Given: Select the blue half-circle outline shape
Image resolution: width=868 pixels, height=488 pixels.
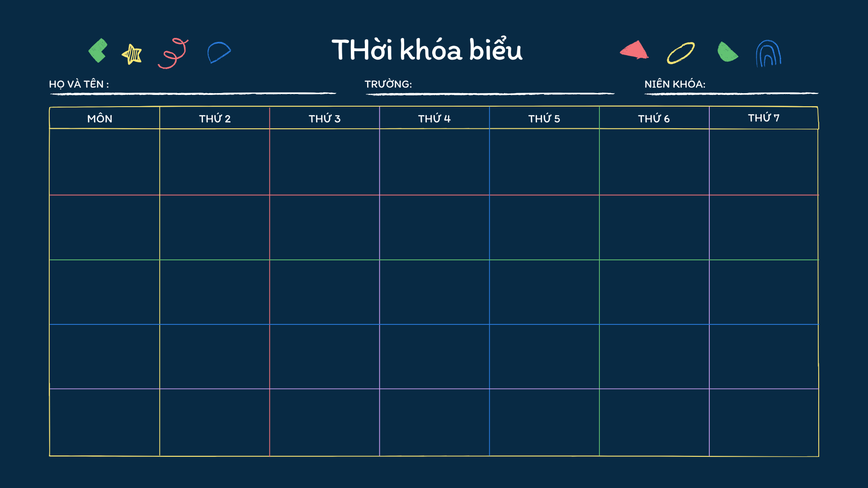Looking at the screenshot, I should (219, 52).
